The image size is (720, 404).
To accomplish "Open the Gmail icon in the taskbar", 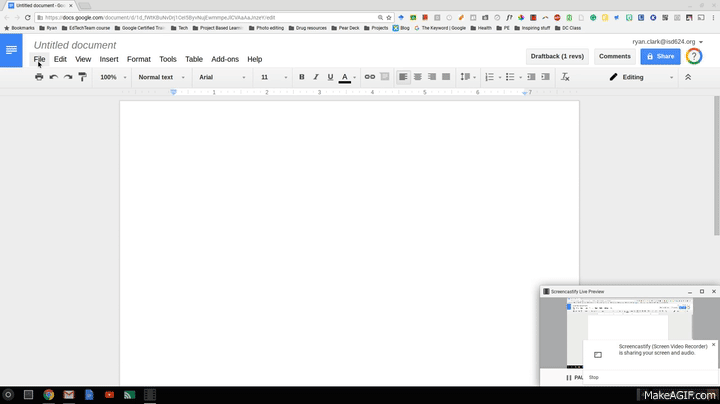I will click(x=69, y=395).
